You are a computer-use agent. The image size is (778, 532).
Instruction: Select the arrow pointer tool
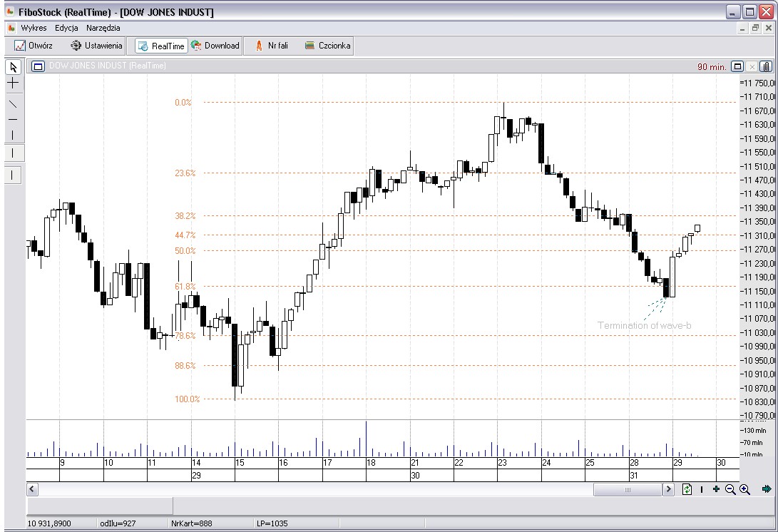click(13, 67)
